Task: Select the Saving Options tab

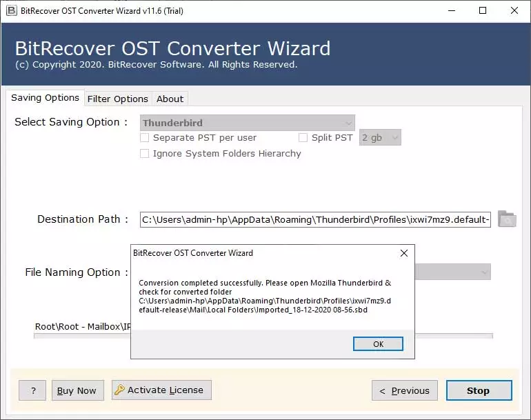Action: (x=45, y=97)
